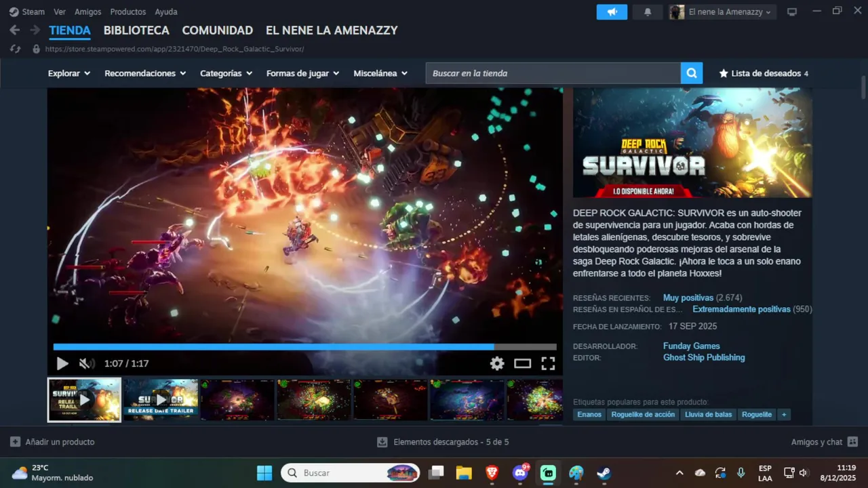Open the Ayuda menu
868x488 pixels.
pos(166,12)
